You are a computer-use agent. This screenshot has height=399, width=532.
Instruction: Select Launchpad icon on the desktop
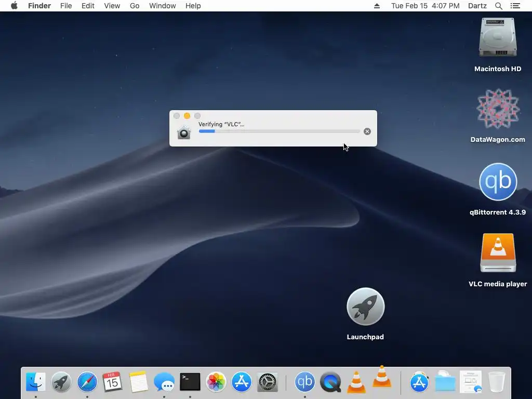tap(365, 307)
